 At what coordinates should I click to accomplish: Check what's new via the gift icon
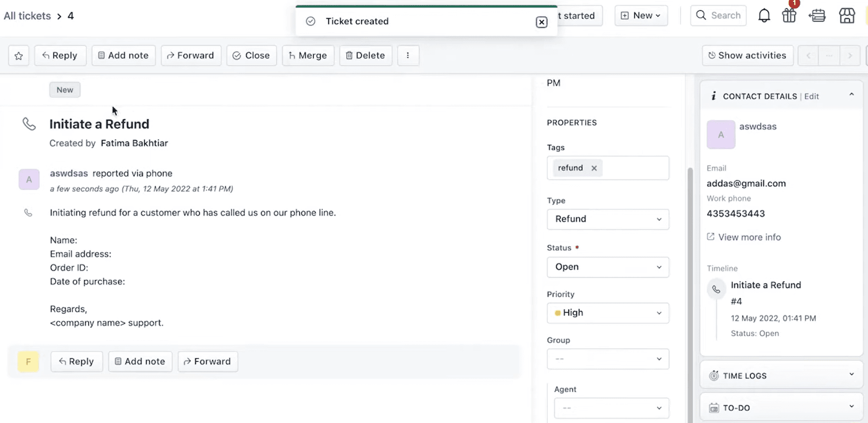tap(789, 15)
